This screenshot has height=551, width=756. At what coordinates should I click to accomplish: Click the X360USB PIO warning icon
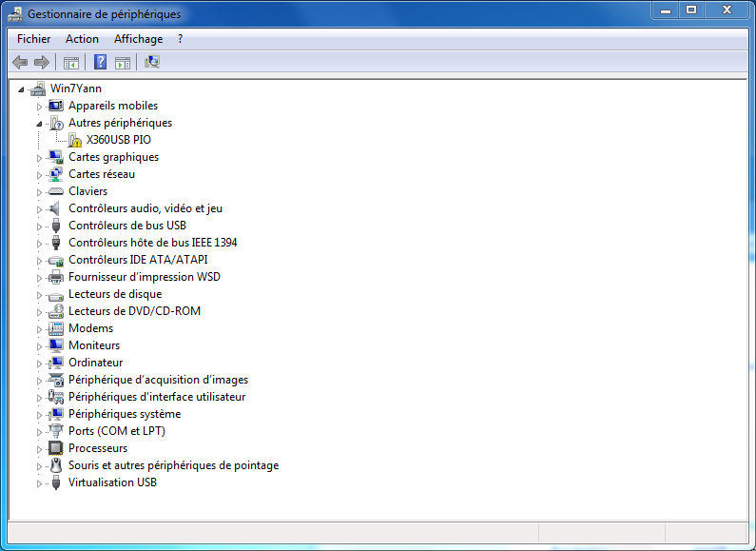pos(75,140)
